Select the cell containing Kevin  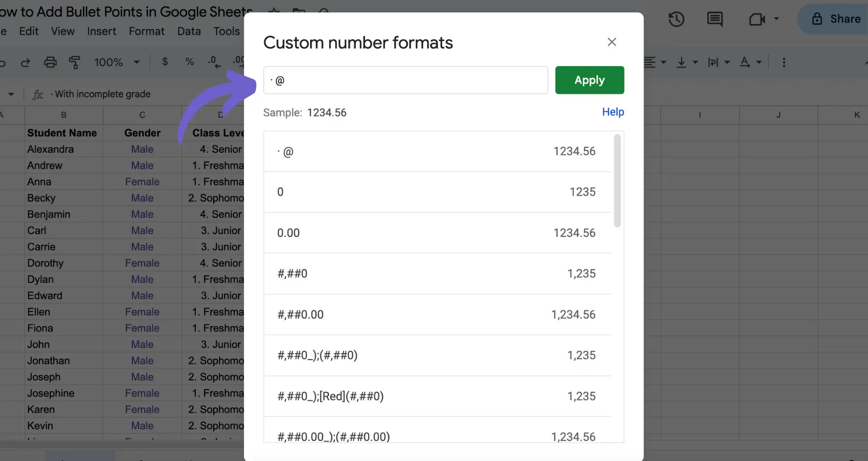pos(64,426)
